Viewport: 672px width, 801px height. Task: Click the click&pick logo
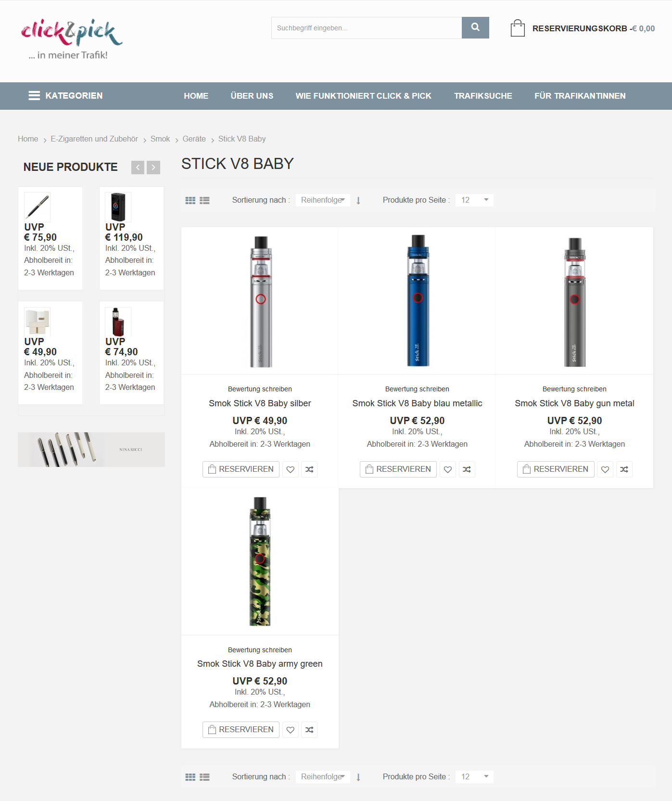pos(72,39)
